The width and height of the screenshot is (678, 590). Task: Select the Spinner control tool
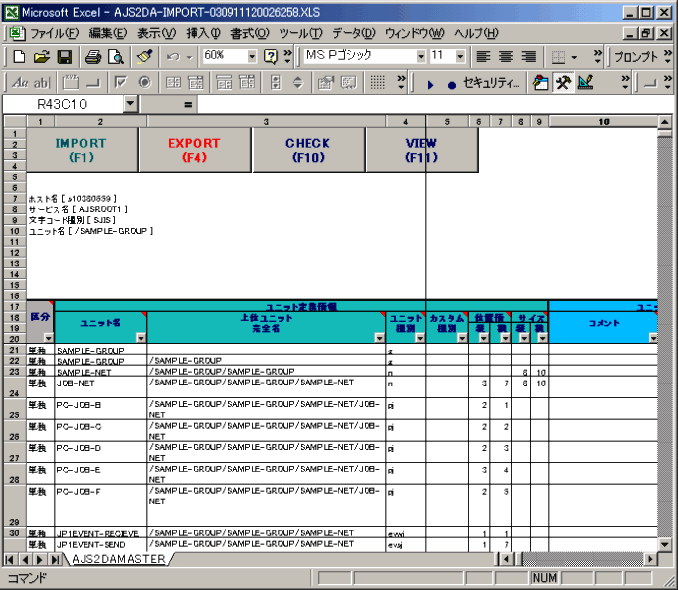(x=298, y=82)
